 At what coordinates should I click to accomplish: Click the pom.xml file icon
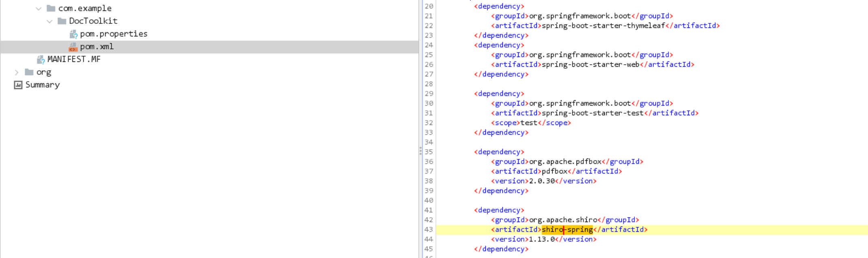(73, 47)
